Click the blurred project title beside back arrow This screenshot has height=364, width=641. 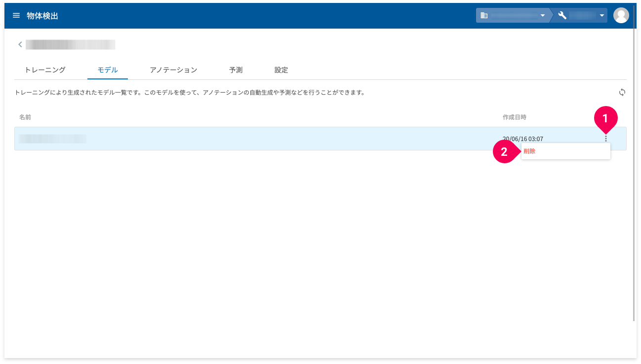[x=71, y=45]
